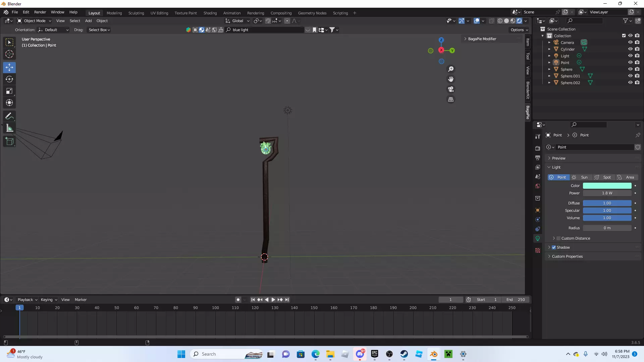This screenshot has width=644, height=362.
Task: Open the Render menu
Action: [x=40, y=12]
